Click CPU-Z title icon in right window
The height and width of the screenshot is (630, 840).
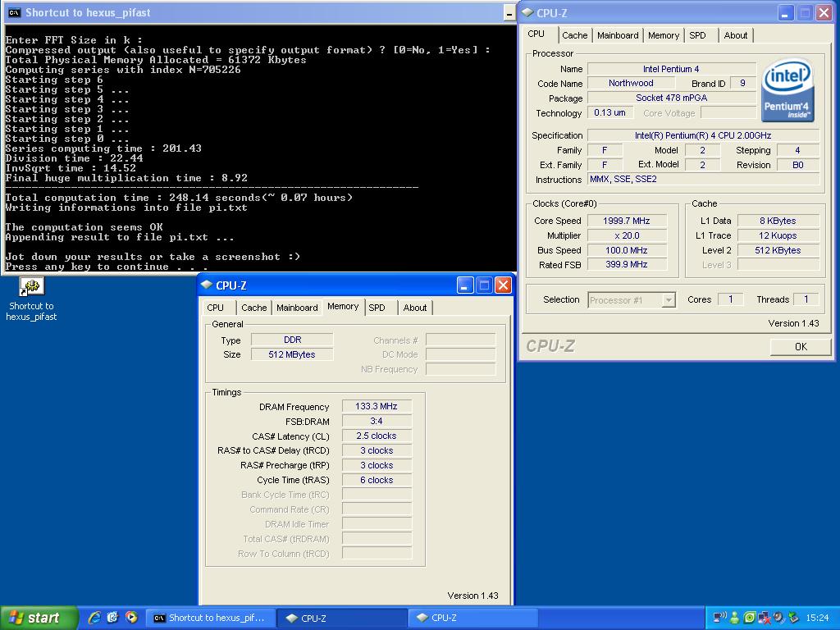527,12
